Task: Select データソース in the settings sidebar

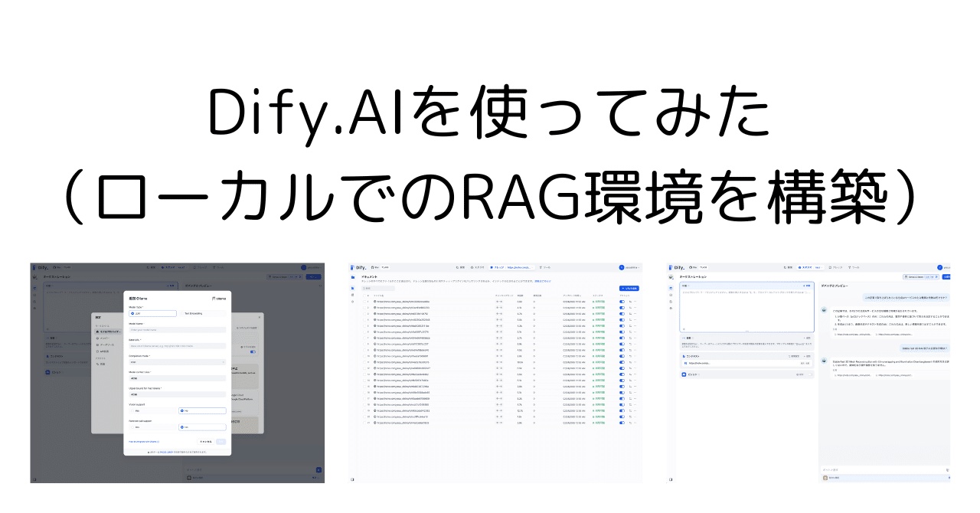Action: (108, 345)
